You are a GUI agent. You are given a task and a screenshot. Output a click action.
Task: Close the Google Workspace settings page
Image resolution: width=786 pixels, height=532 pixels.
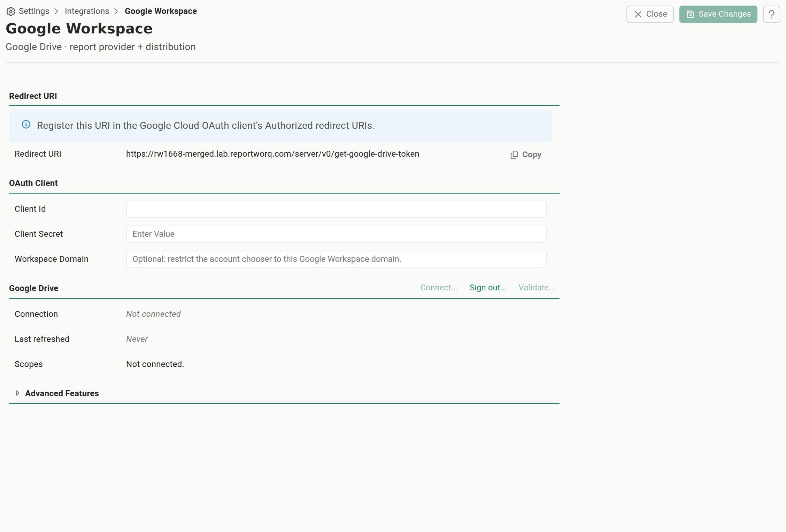[x=650, y=14]
